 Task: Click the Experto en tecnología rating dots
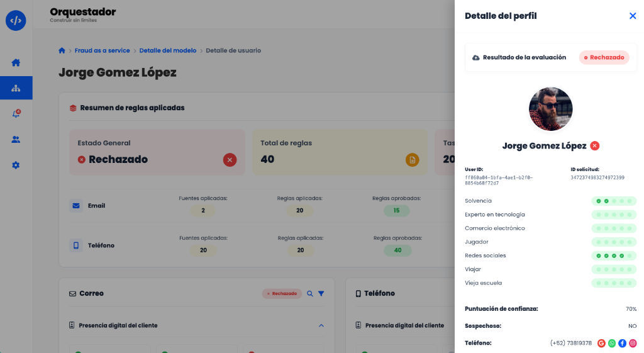click(x=614, y=215)
